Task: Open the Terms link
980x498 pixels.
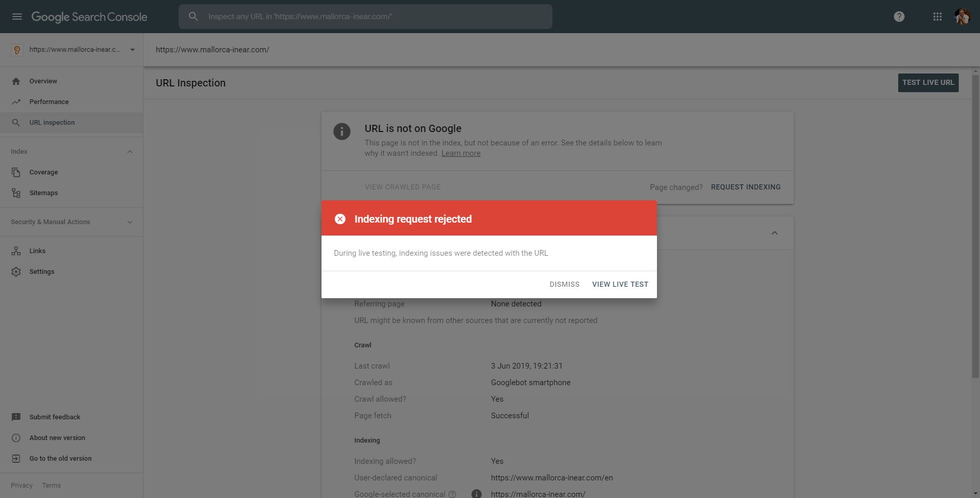Action: tap(51, 486)
